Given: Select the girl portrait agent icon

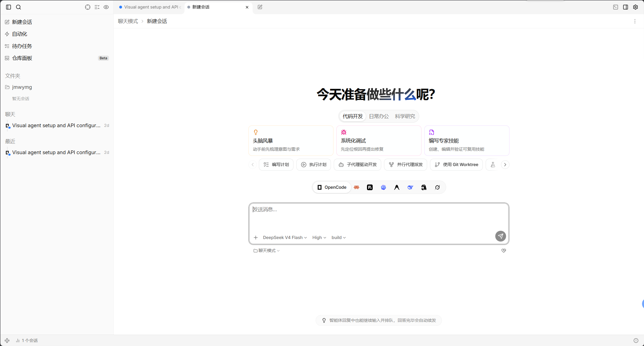Looking at the screenshot, I should [x=424, y=187].
